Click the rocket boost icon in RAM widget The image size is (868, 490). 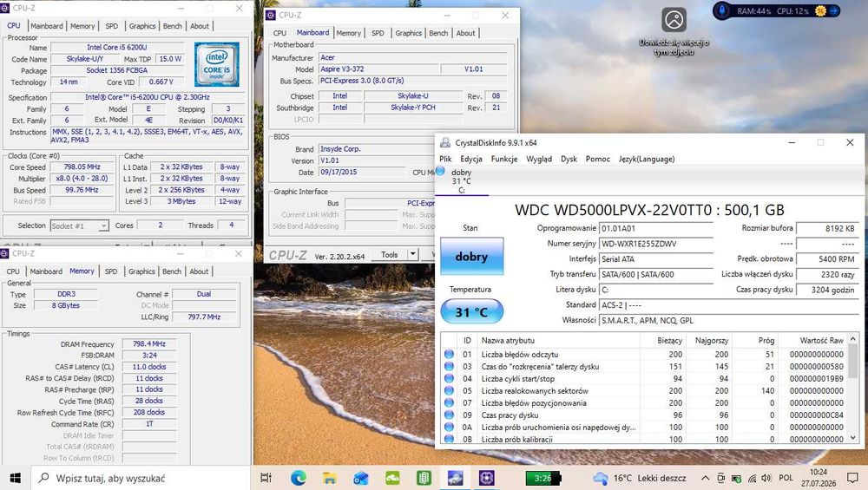[722, 11]
